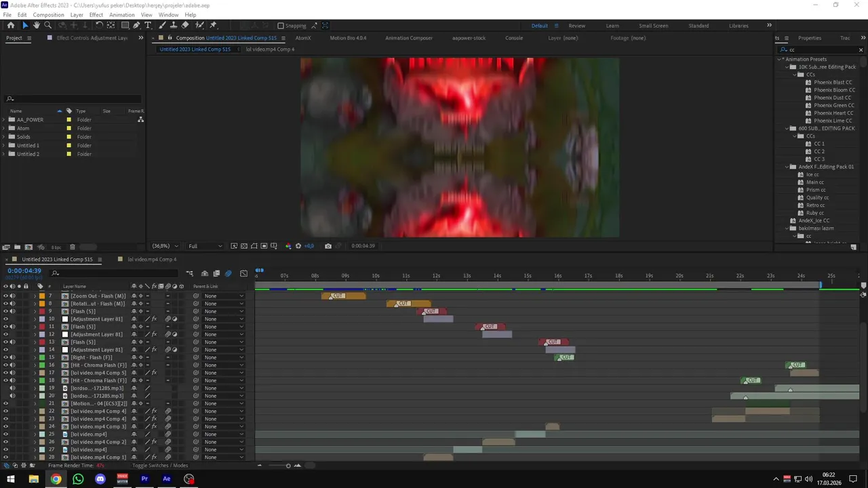Click the Reset Exposure icon in viewer
Screen dimensions: 868x488
click(x=298, y=246)
